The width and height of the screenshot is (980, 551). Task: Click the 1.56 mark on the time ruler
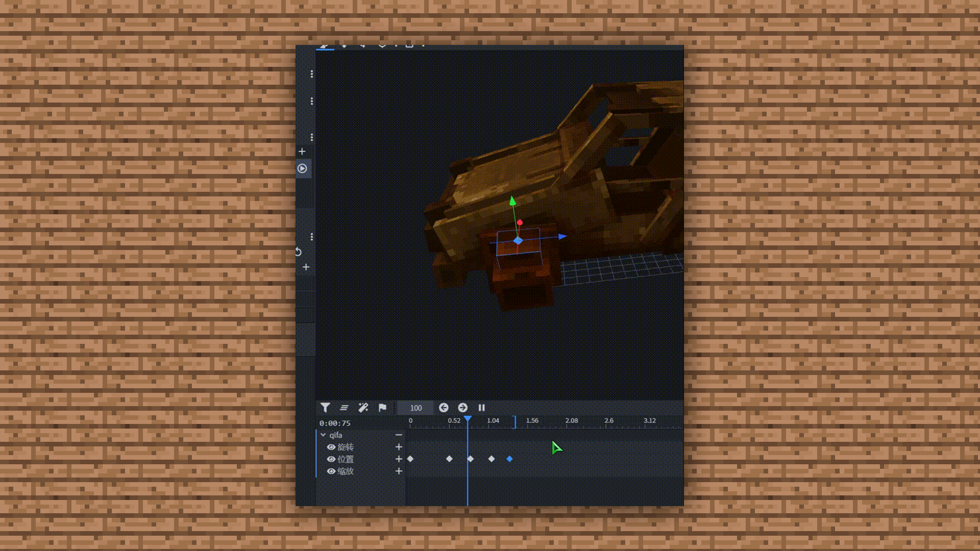pyautogui.click(x=532, y=421)
